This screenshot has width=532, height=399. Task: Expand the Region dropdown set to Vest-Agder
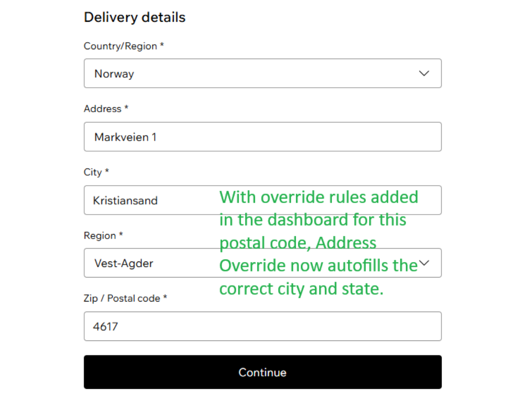pyautogui.click(x=151, y=263)
